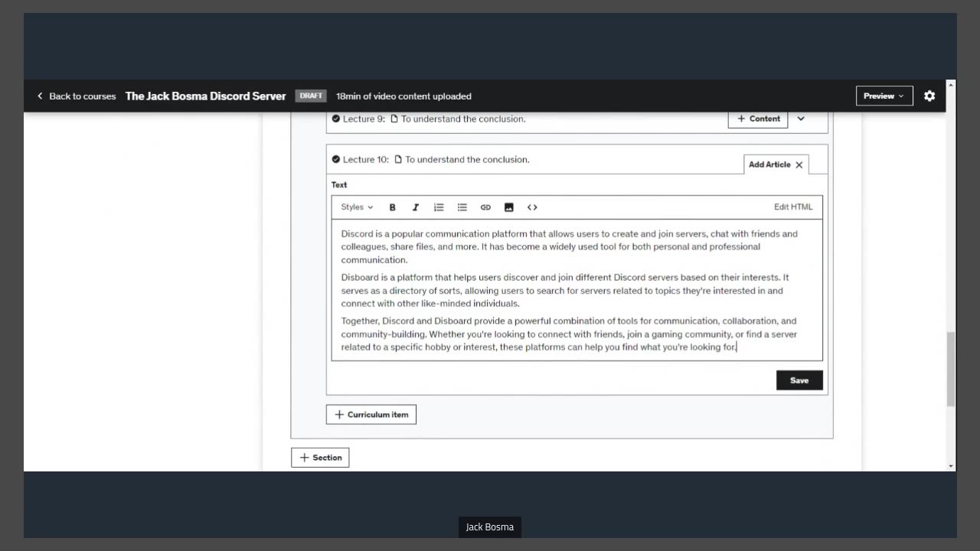Click the scrollbar down arrow
This screenshot has width=980, height=551.
951,466
